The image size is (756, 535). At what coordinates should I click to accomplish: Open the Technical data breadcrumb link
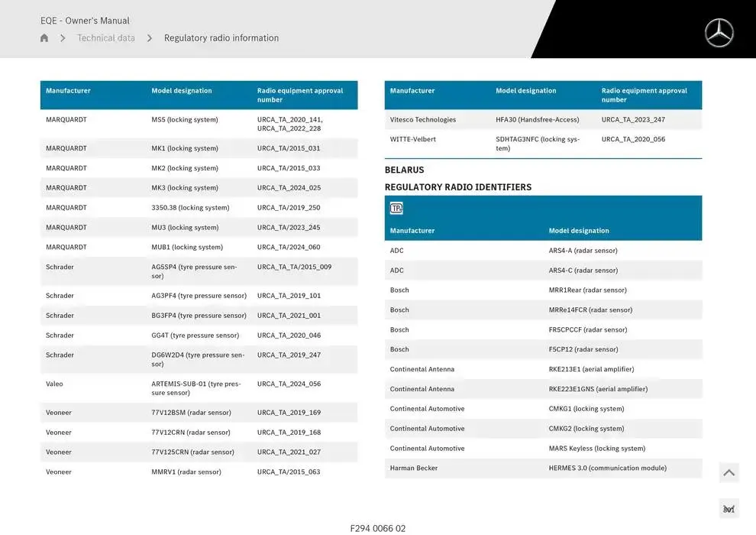tap(106, 38)
